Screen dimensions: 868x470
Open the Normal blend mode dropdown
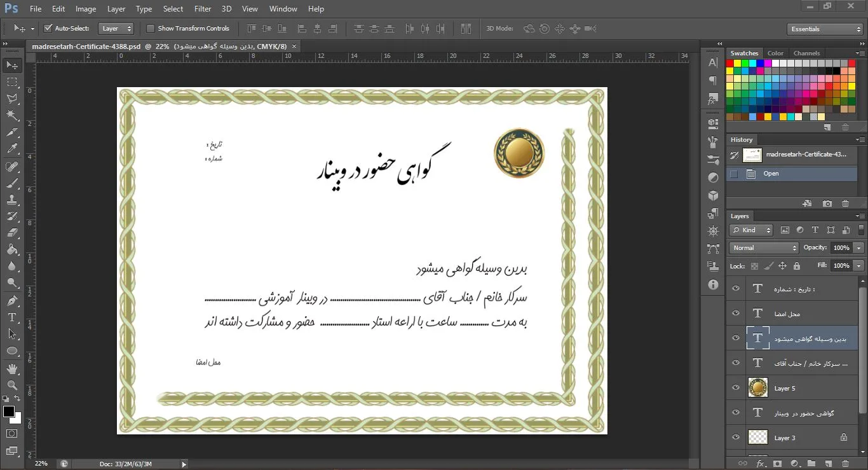[764, 248]
